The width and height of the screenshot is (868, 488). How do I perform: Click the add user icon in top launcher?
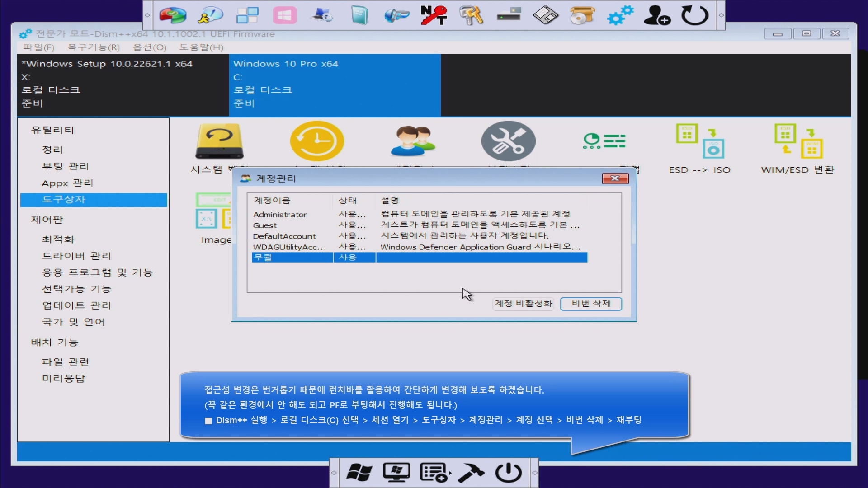tap(657, 15)
